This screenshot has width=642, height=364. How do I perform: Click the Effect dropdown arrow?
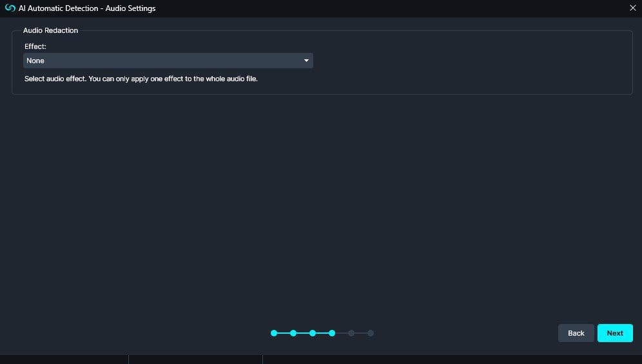[x=306, y=61]
